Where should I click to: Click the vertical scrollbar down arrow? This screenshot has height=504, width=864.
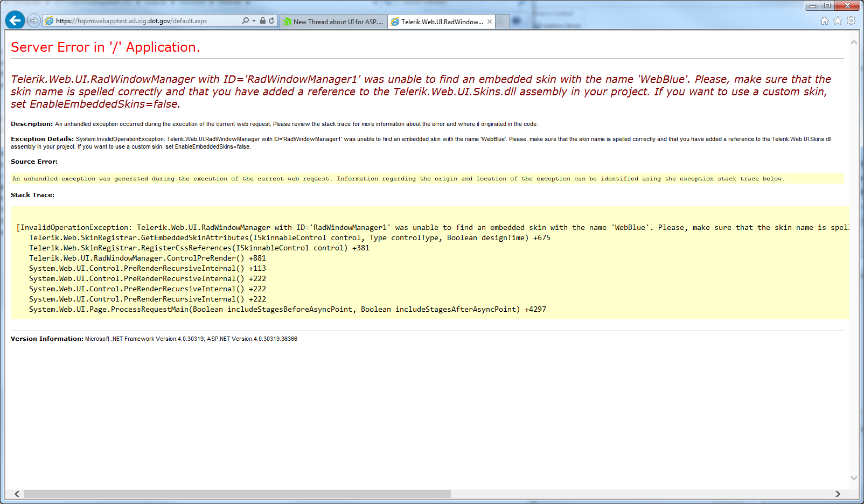[x=854, y=478]
